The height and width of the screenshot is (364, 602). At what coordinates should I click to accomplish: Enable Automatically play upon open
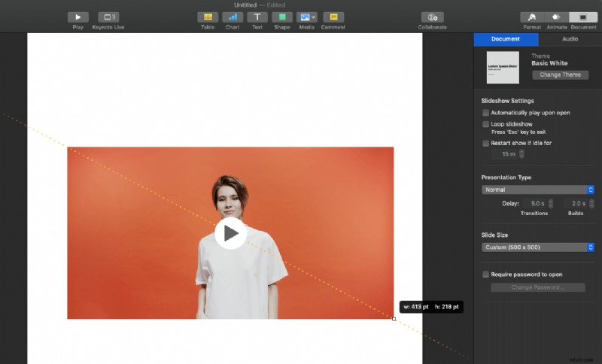coord(485,113)
